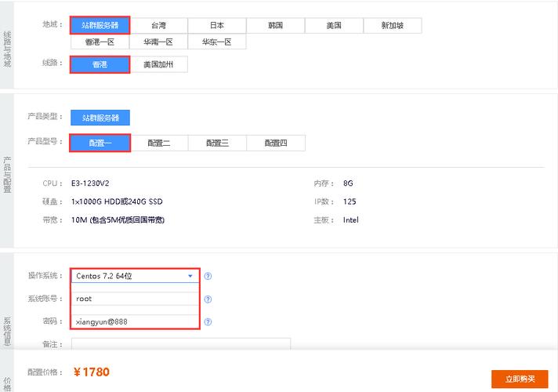Choose 香港一区 region
Image resolution: width=558 pixels, height=392 pixels.
pos(100,42)
